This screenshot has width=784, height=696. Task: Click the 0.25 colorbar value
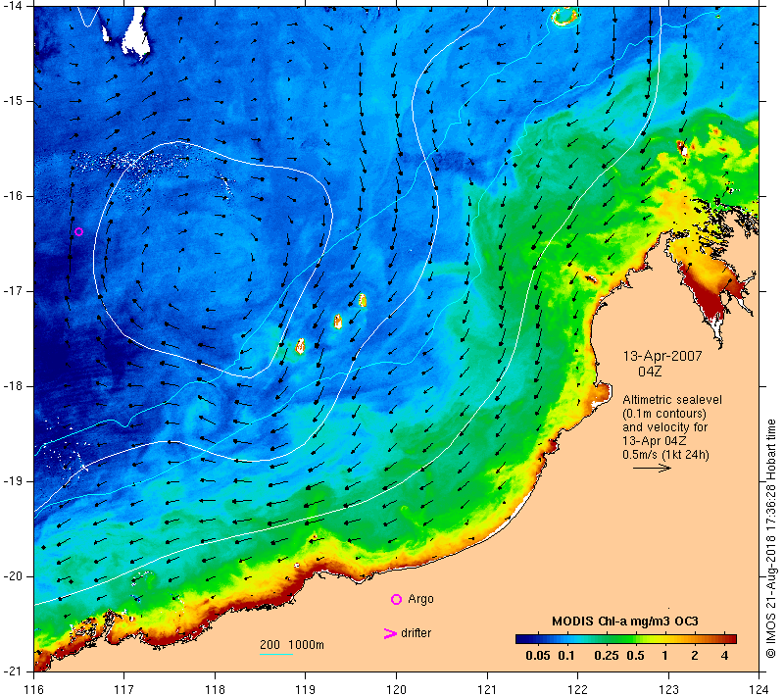coord(607,656)
